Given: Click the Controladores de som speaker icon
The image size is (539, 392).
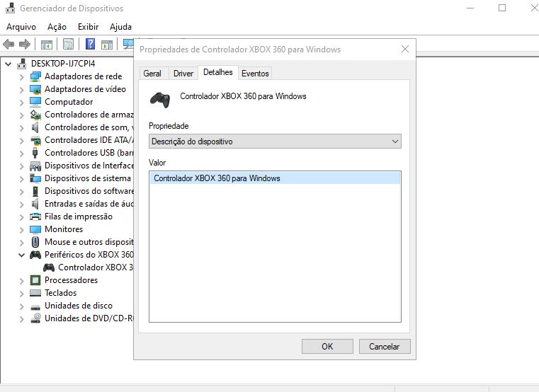Looking at the screenshot, I should tap(35, 127).
